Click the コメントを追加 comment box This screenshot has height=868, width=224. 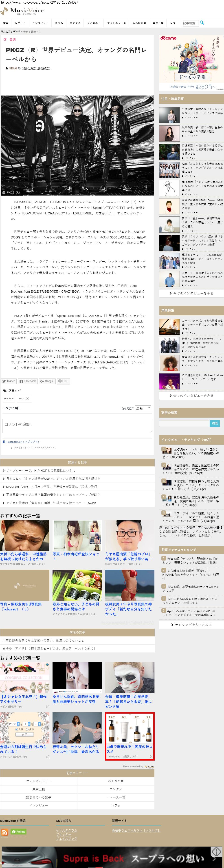pyautogui.click(x=77, y=426)
